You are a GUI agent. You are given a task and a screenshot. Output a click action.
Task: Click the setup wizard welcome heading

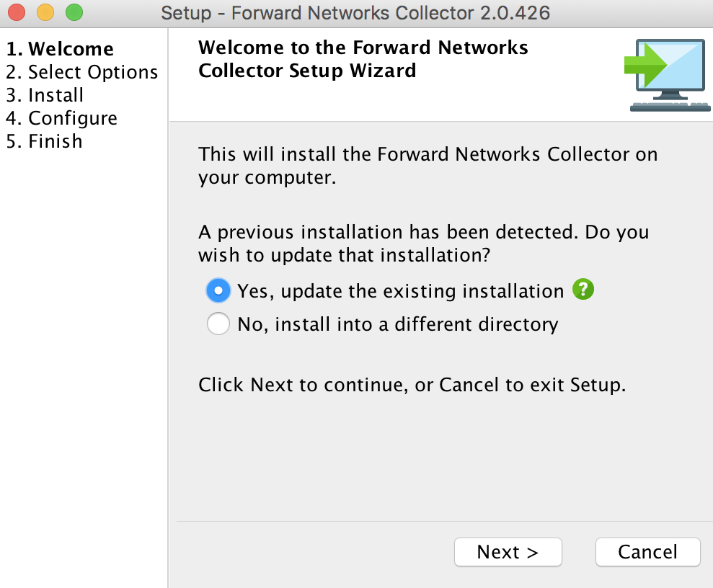[x=362, y=59]
